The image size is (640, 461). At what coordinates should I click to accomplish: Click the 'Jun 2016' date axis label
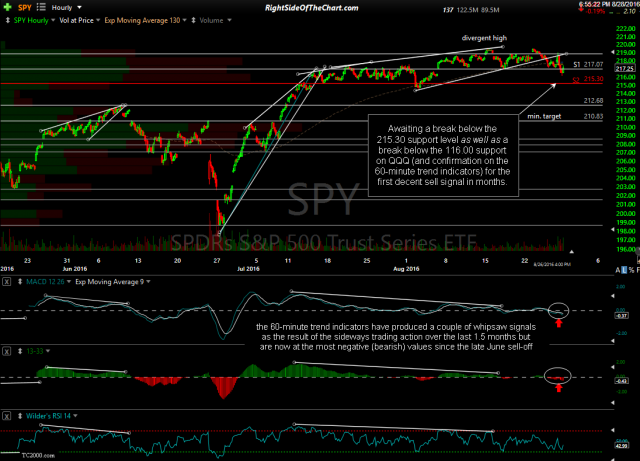75,269
